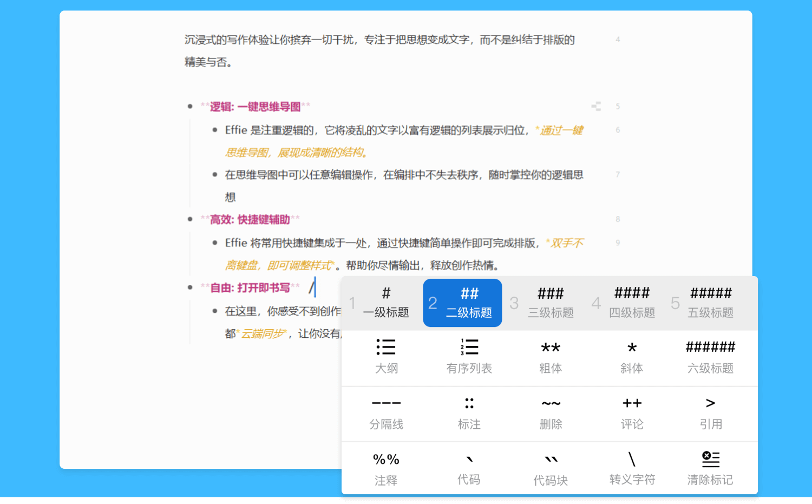Insert a 代码块 code block
Image resolution: width=812 pixels, height=504 pixels.
point(551,469)
